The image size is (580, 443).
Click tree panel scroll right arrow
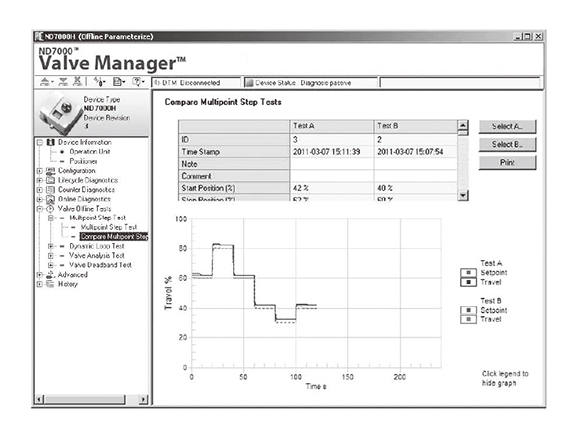point(144,399)
